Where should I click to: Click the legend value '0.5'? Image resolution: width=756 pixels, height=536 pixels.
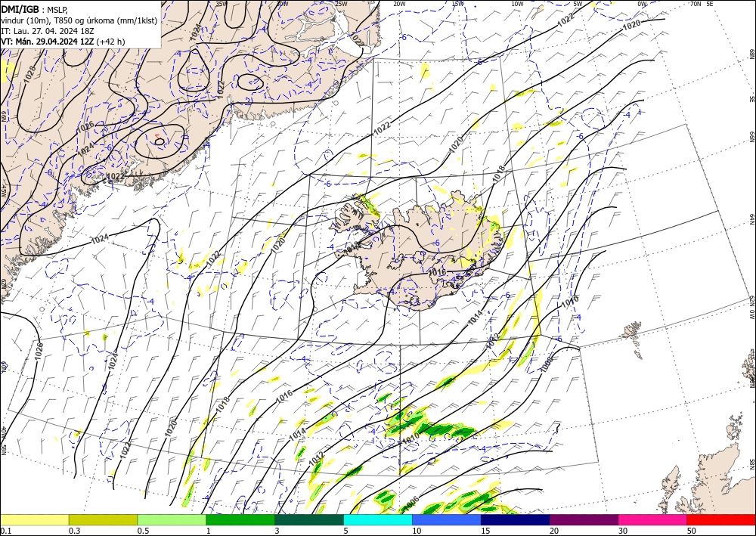(x=143, y=531)
